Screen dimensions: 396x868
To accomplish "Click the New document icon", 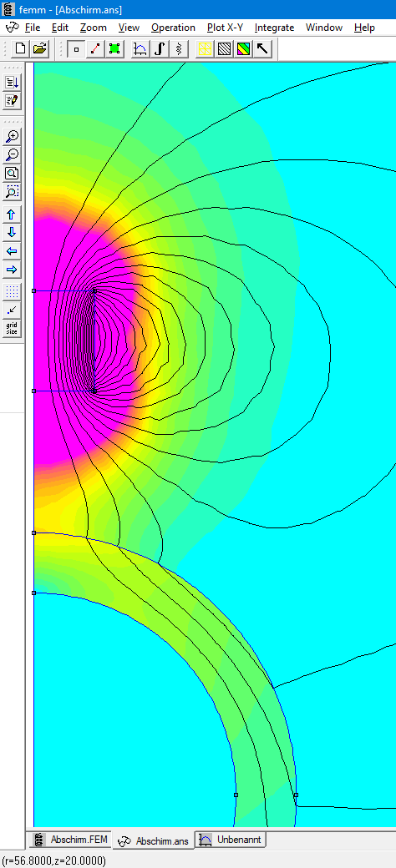I will tap(21, 48).
